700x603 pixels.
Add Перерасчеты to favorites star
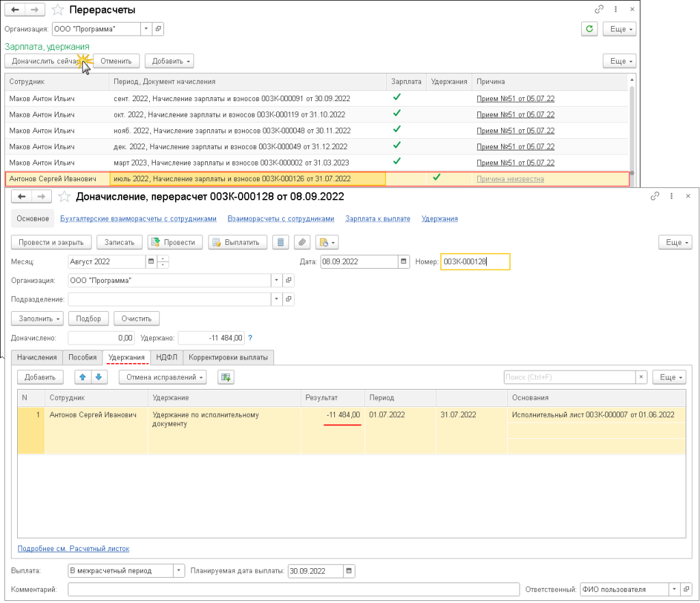coord(57,10)
